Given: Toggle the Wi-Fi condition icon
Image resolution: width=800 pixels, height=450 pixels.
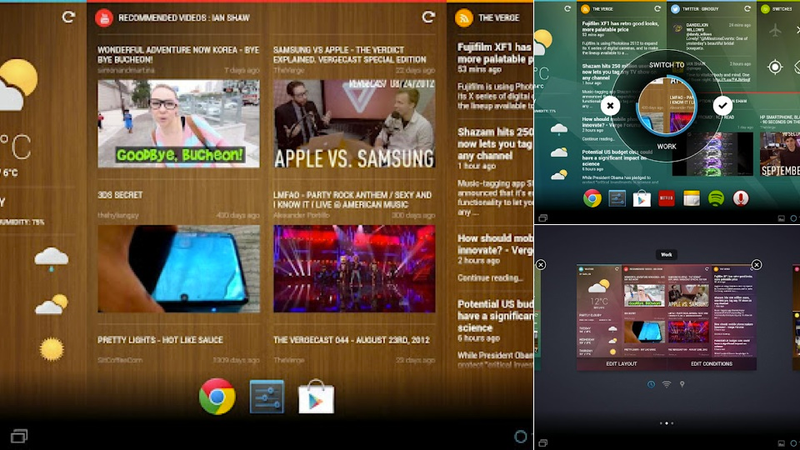Looking at the screenshot, I should click(666, 384).
